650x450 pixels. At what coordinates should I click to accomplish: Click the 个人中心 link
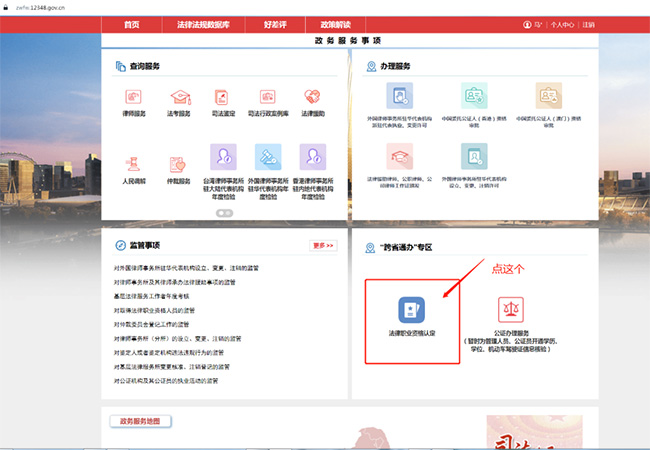pos(561,25)
